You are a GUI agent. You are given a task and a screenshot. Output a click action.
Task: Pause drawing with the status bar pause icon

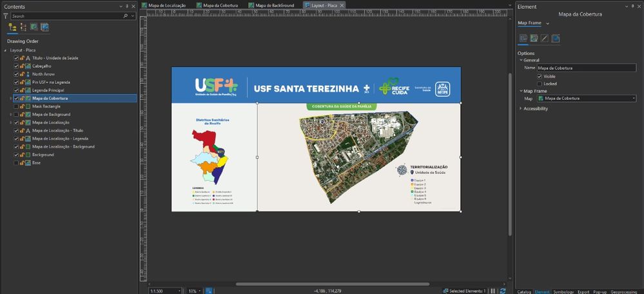pos(493,291)
